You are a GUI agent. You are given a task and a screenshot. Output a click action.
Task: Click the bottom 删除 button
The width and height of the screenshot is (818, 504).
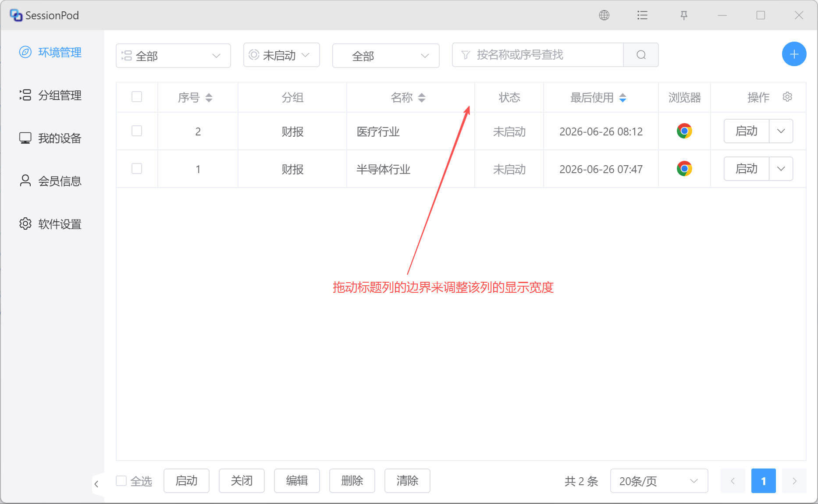[352, 481]
